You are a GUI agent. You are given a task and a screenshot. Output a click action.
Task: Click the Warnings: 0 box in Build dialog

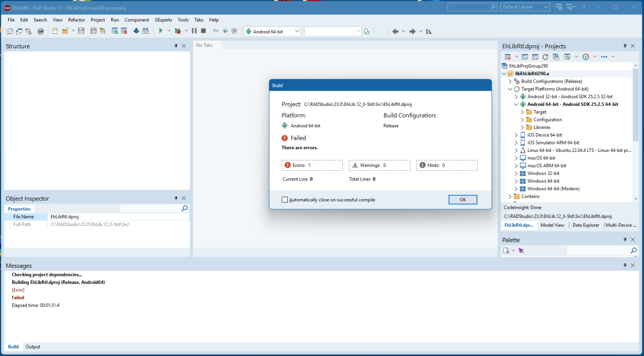tap(379, 165)
